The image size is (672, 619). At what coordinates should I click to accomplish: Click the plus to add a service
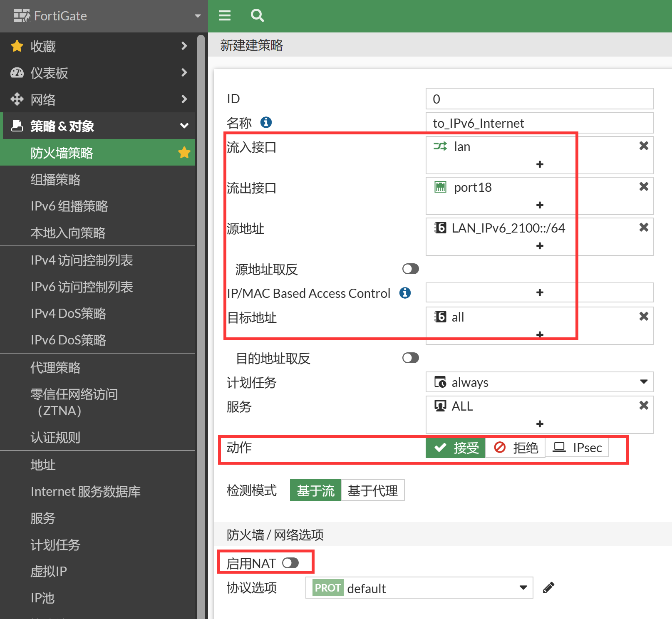click(x=540, y=424)
